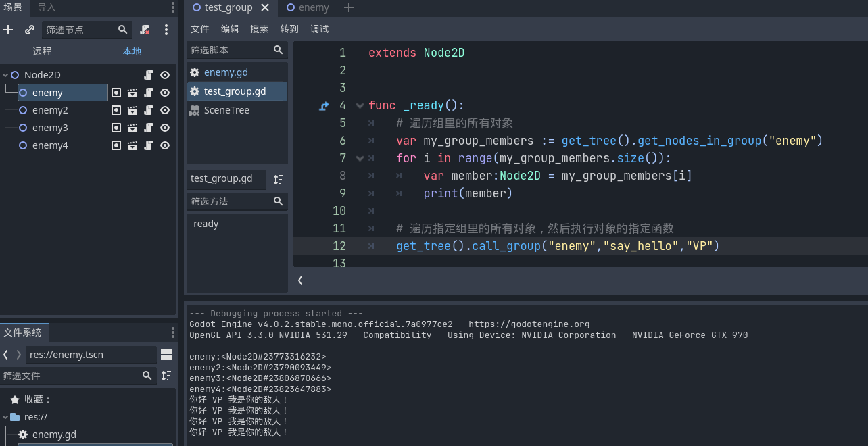Screen dimensions: 868x446
Task: Toggle alphabetical sorting of the methods list
Action: click(x=279, y=179)
